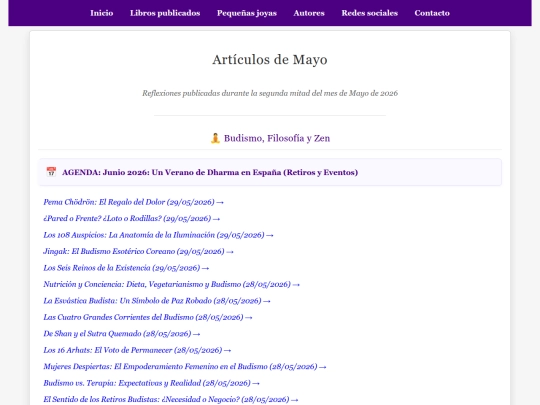Click Contacto in the top navigation
This screenshot has width=540, height=405.
coord(432,13)
